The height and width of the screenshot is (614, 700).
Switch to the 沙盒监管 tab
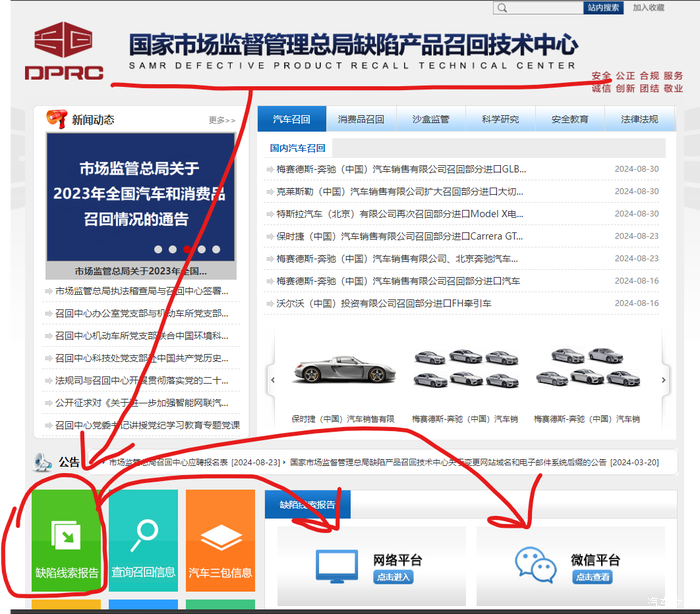(x=430, y=119)
